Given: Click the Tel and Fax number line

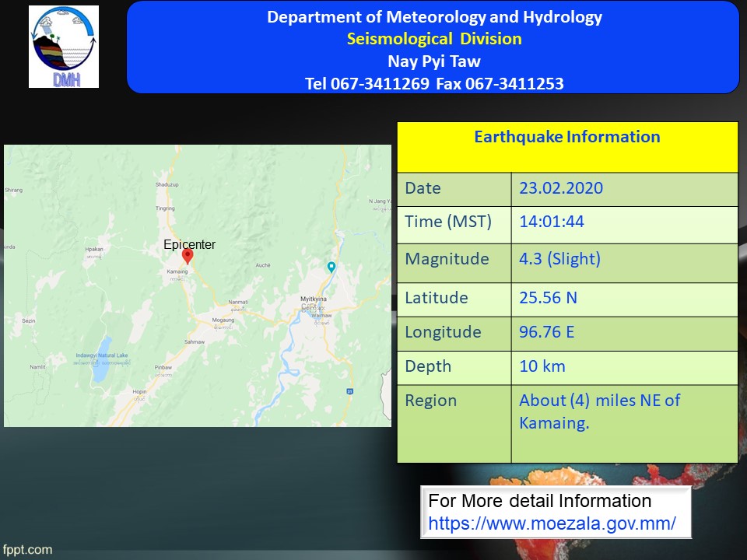Looking at the screenshot, I should [434, 84].
